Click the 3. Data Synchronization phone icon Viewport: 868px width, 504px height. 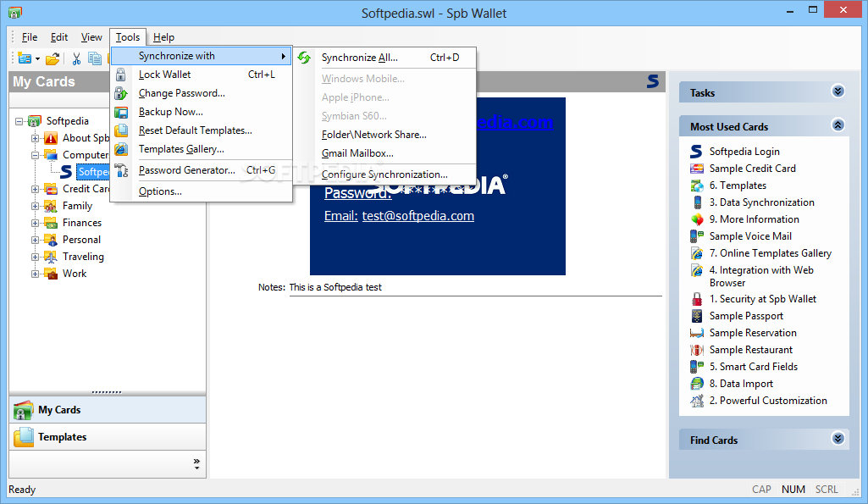[x=698, y=202]
